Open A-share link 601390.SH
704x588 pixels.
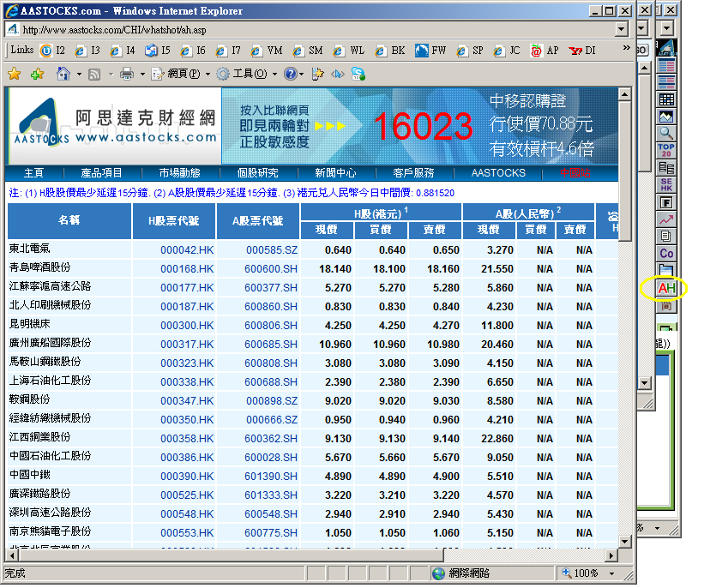(271, 477)
